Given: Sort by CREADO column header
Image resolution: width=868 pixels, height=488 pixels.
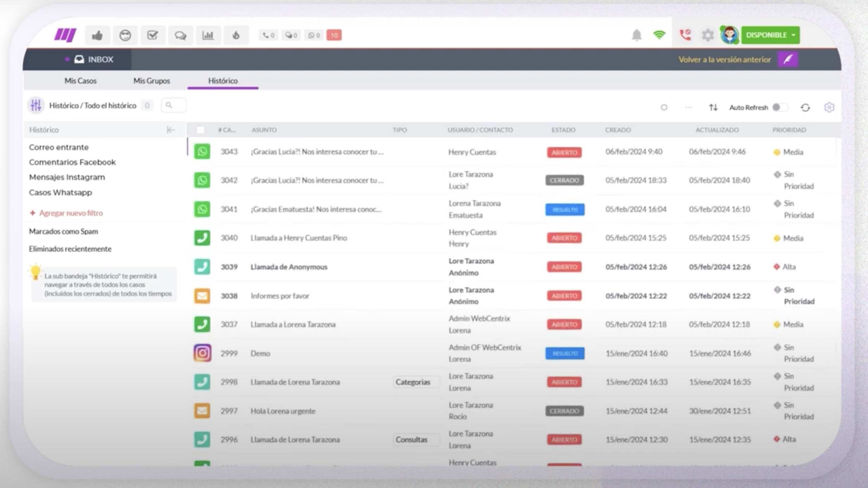Looking at the screenshot, I should pyautogui.click(x=618, y=130).
